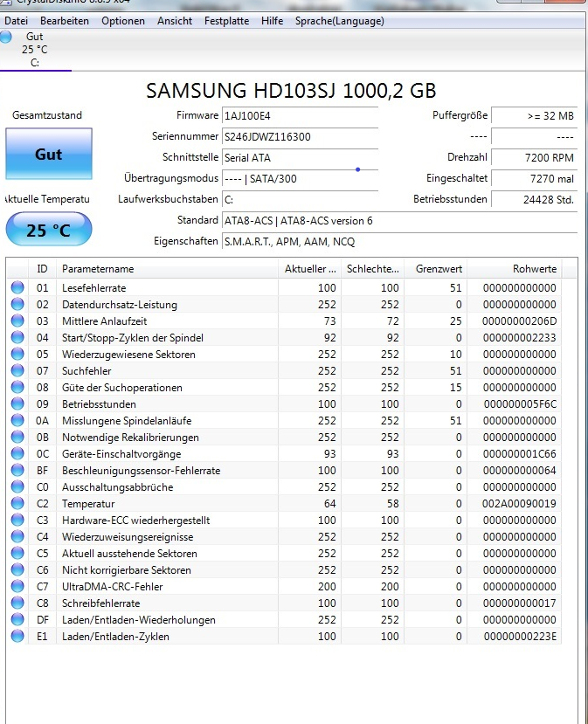Image resolution: width=588 pixels, height=724 pixels.
Task: Click the status icon for UltraDMA-CRC-Fehler
Action: click(17, 587)
